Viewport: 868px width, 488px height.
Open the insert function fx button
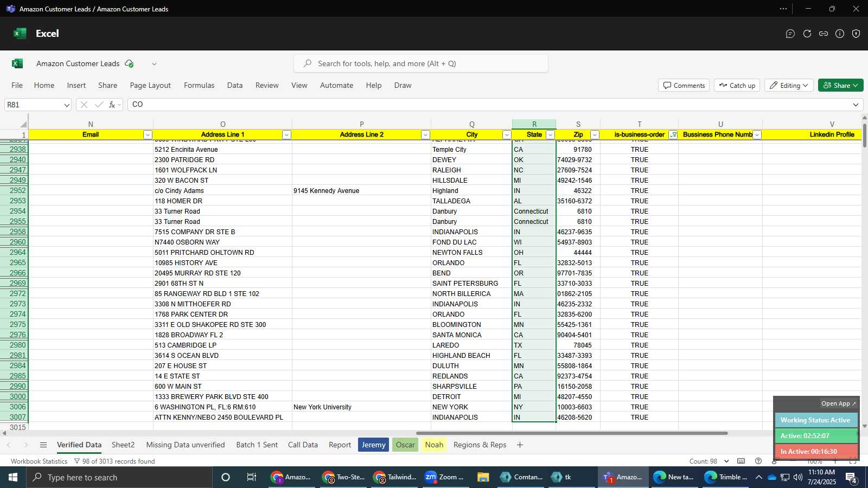tap(112, 105)
